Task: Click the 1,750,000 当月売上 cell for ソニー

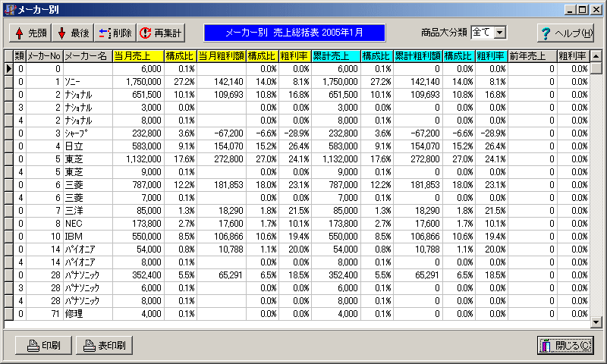Action: (138, 82)
